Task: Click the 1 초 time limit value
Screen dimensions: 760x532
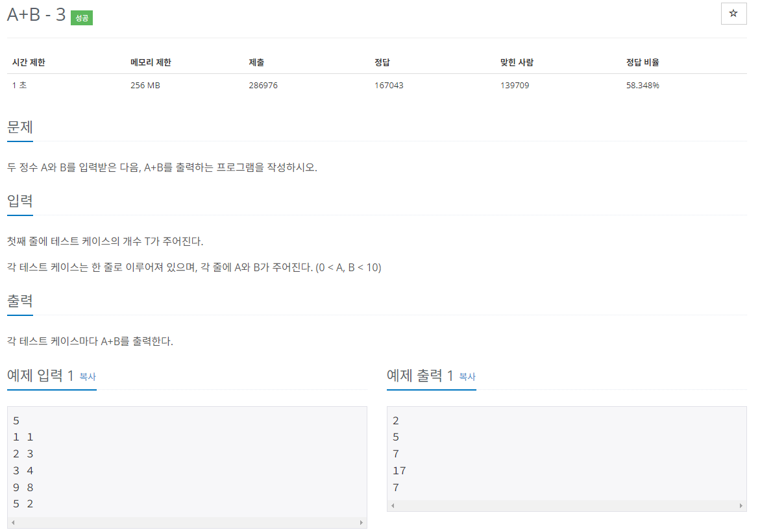Action: 19,85
